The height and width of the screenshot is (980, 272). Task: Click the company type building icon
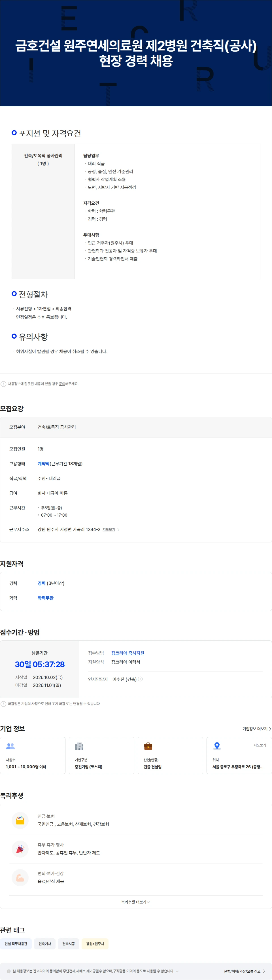pyautogui.click(x=79, y=746)
